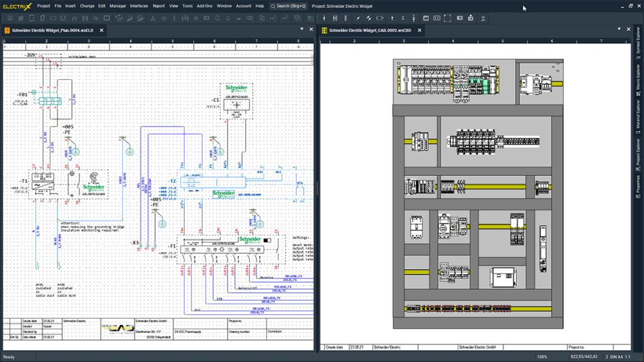Click the 'Attention!' note text in schematic
This screenshot has height=362, width=644.
coord(70,223)
